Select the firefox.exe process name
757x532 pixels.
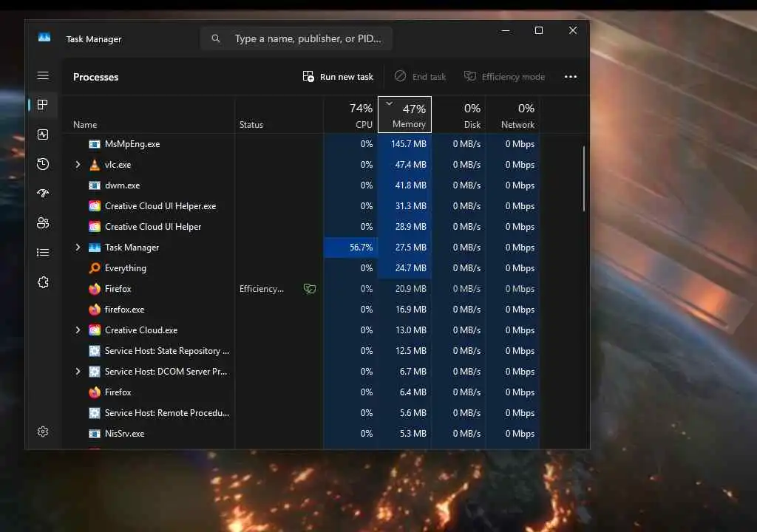point(124,310)
